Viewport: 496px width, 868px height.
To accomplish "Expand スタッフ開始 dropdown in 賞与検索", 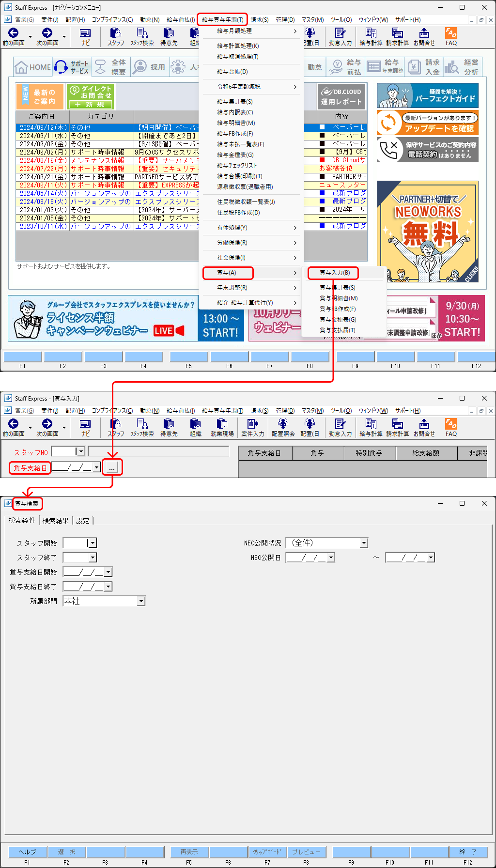I will coord(93,543).
